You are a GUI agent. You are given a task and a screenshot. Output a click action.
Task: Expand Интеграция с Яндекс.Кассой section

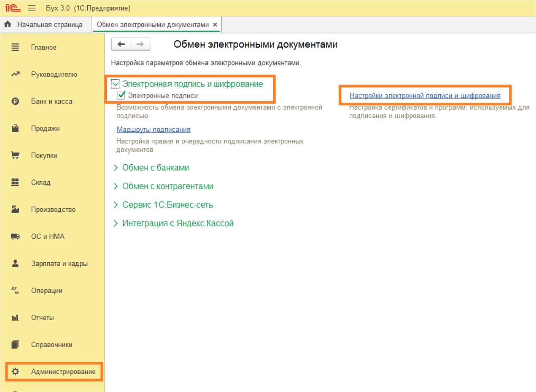tap(116, 223)
